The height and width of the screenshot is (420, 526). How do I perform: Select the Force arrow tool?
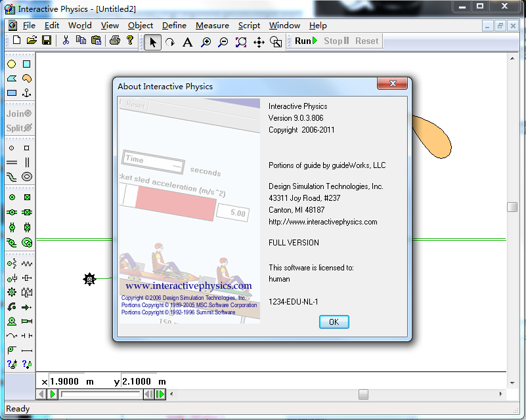pyautogui.click(x=26, y=307)
